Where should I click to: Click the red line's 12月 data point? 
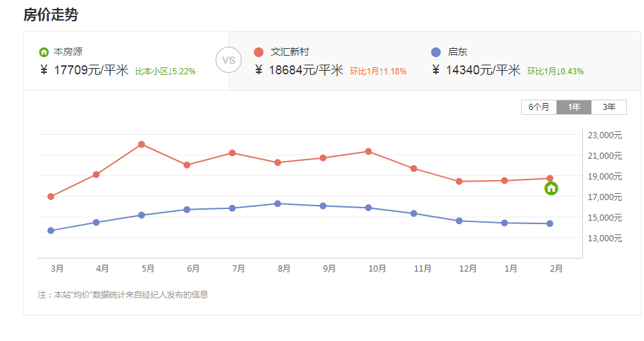tap(459, 181)
